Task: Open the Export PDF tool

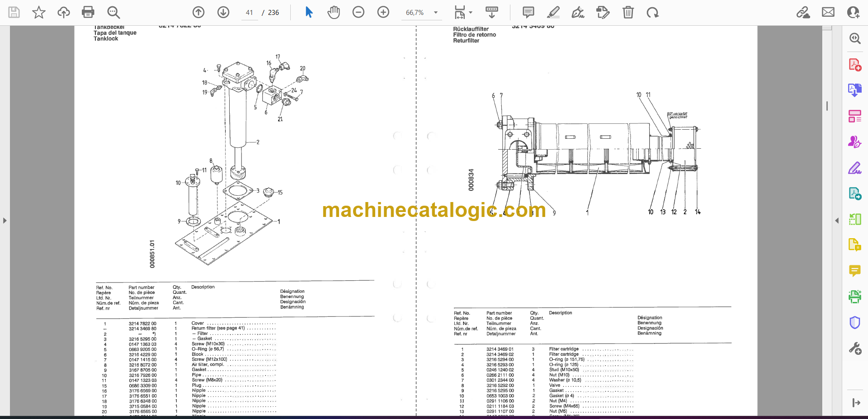Action: [x=855, y=90]
